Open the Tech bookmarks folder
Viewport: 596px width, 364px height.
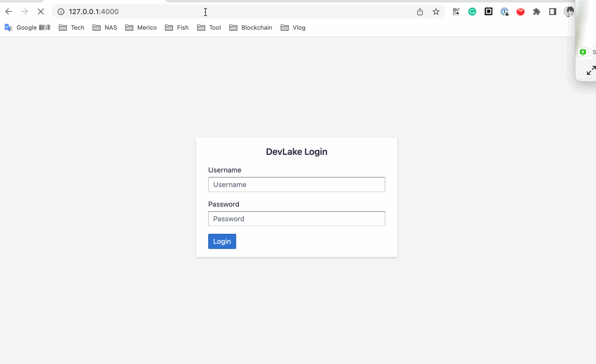coord(71,28)
